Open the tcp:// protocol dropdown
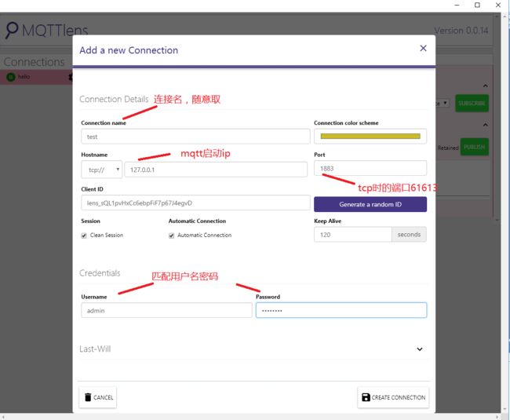This screenshot has height=420, width=510. (101, 170)
